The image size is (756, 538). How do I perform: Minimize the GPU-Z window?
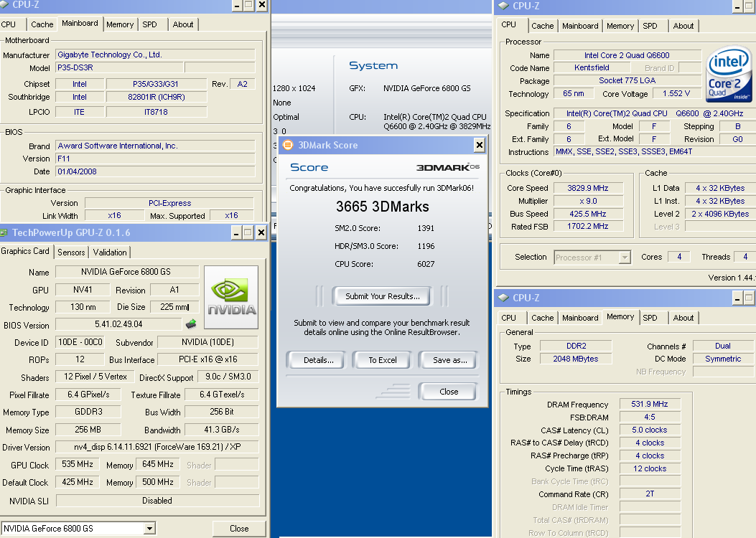tap(236, 233)
